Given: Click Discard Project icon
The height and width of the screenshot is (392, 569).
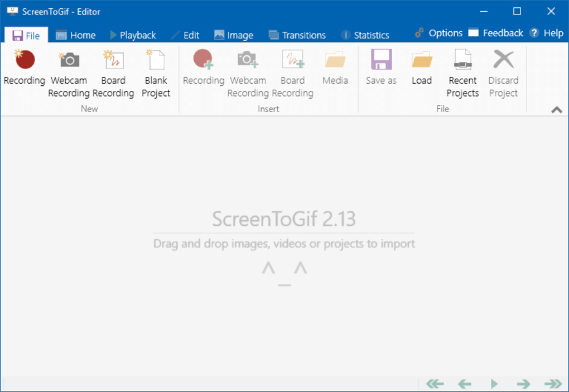Looking at the screenshot, I should [x=503, y=60].
